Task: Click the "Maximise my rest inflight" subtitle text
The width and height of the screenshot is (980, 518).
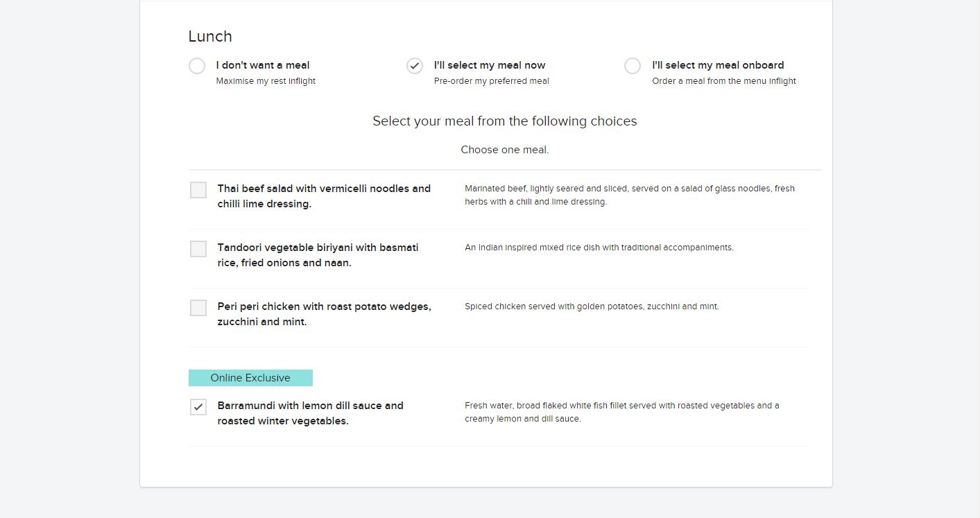Action: click(266, 80)
